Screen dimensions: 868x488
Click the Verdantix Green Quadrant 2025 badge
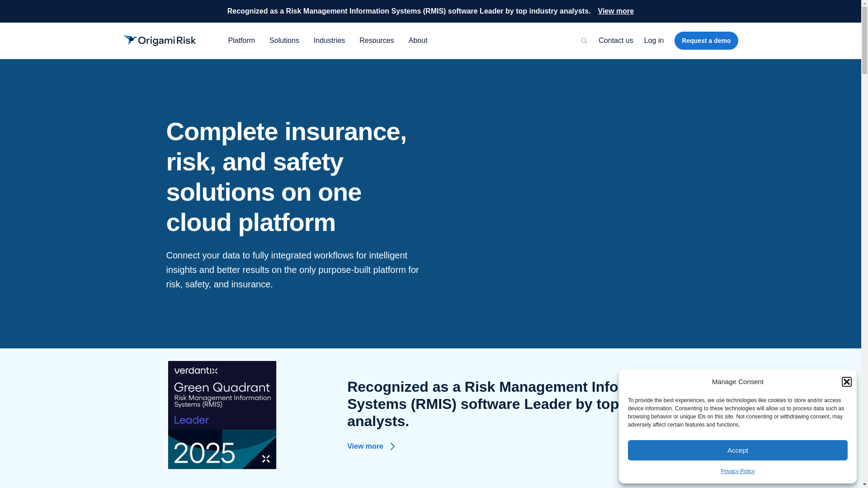[222, 415]
